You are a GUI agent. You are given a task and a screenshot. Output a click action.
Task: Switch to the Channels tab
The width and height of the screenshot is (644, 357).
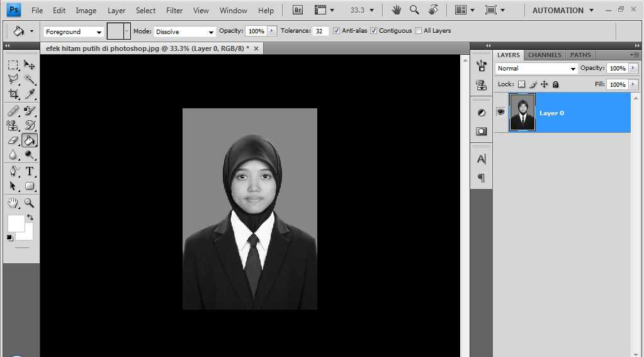coord(545,55)
